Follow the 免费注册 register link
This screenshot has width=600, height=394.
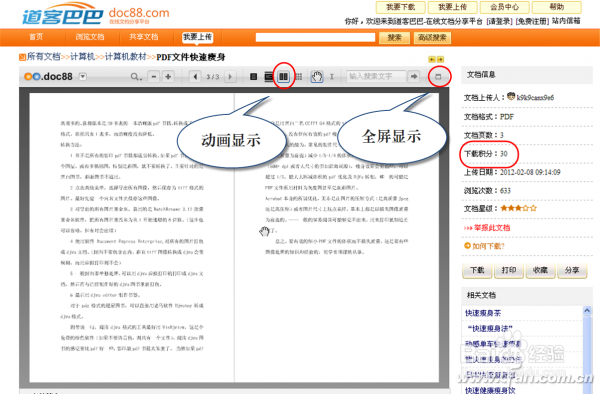(532, 21)
